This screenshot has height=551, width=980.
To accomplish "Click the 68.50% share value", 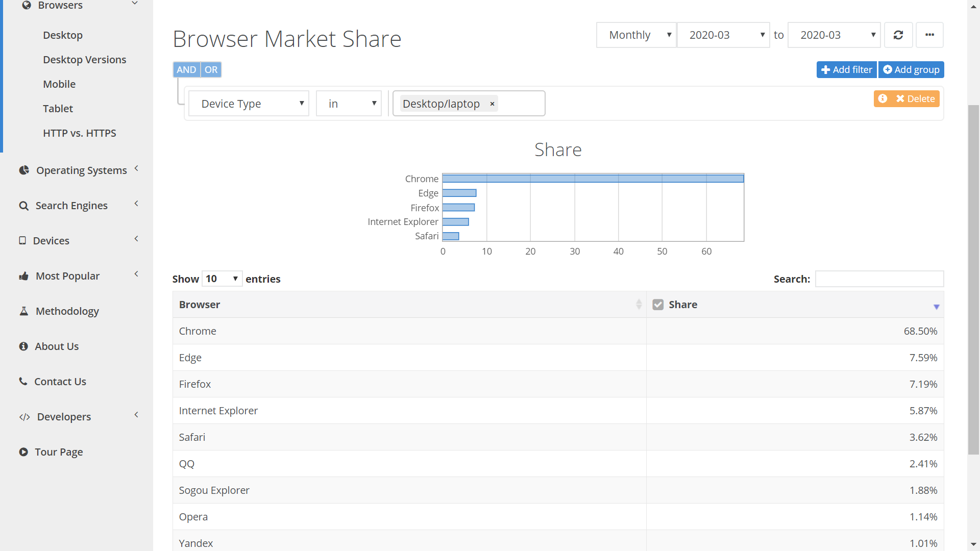I will pos(920,331).
